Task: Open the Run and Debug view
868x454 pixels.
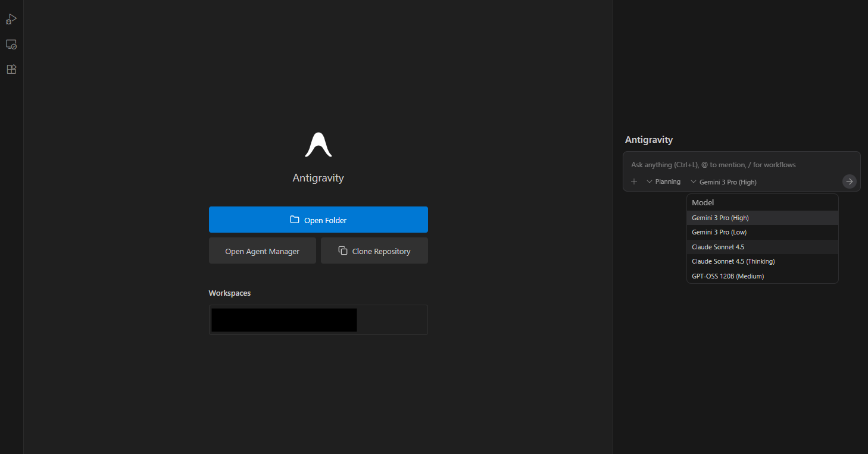Action: [11, 20]
